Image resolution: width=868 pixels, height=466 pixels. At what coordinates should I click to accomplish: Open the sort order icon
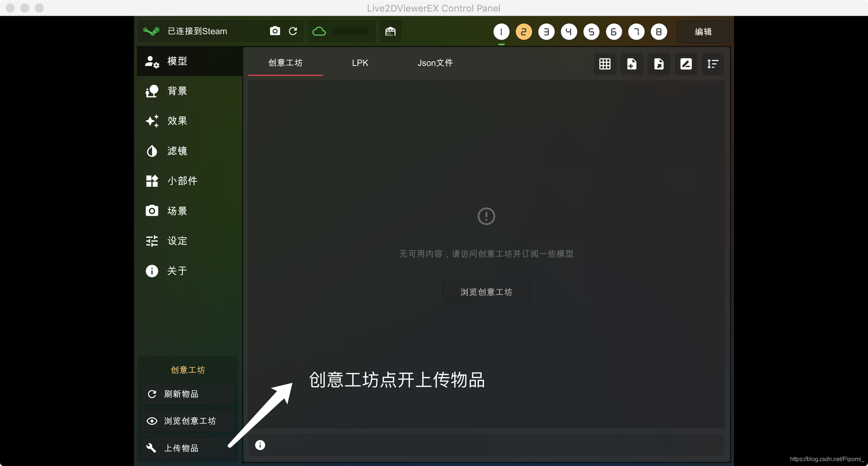713,64
